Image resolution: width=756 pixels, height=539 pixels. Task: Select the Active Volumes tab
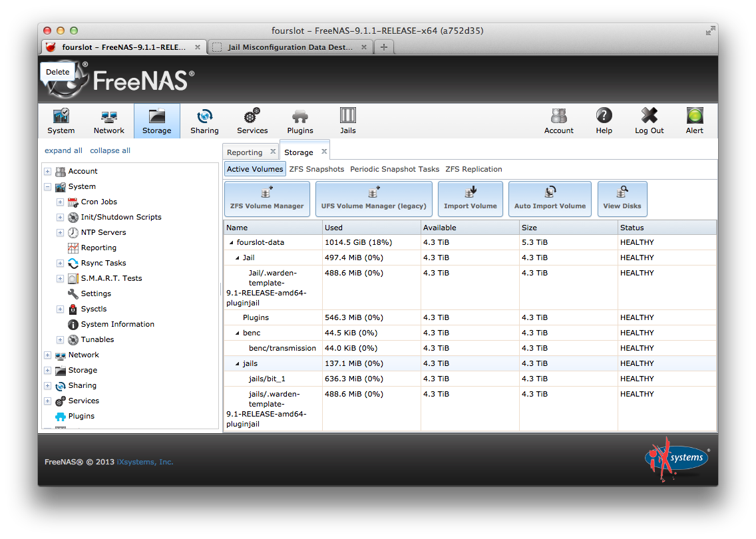pyautogui.click(x=255, y=169)
